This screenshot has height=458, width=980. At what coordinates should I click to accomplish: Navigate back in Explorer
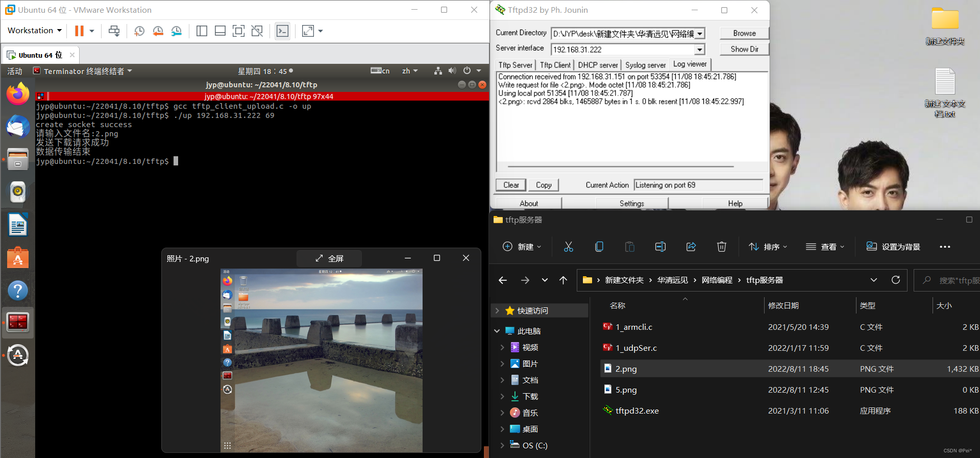[503, 280]
